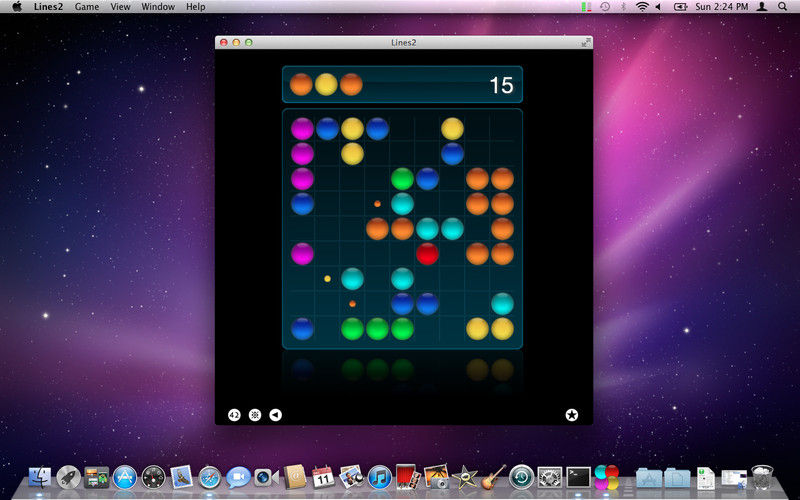The image size is (800, 500).
Task: Open the Dock photos icon right of iCal
Action: (x=351, y=477)
